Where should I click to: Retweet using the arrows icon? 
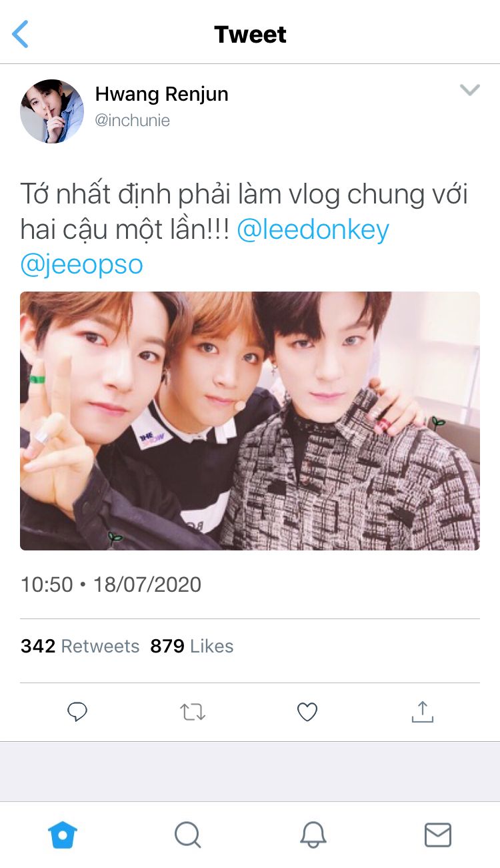click(x=193, y=713)
